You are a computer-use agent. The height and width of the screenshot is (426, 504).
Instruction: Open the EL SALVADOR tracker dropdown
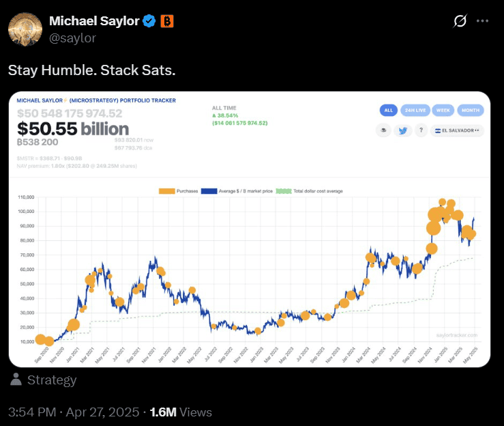pos(457,130)
